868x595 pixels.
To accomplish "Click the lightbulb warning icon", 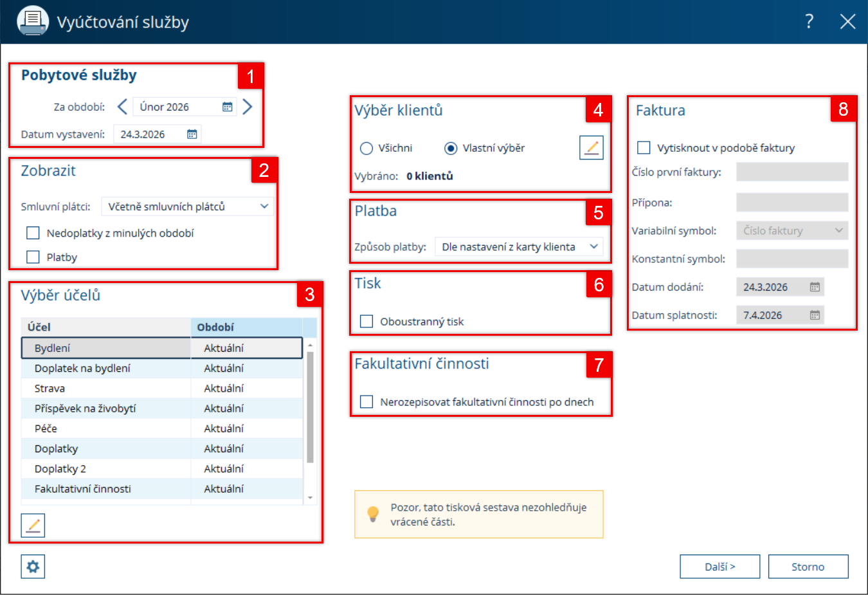I will pos(373,514).
